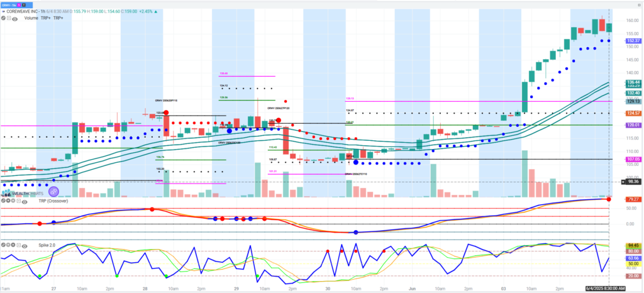Click the 28 date label on time axis
This screenshot has height=293, width=644.
pos(145,289)
